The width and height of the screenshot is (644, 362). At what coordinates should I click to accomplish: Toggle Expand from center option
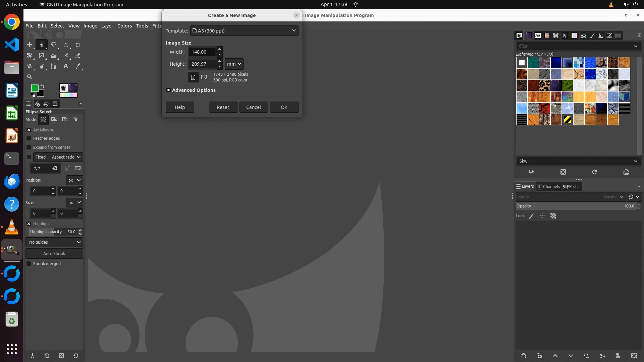coord(29,147)
